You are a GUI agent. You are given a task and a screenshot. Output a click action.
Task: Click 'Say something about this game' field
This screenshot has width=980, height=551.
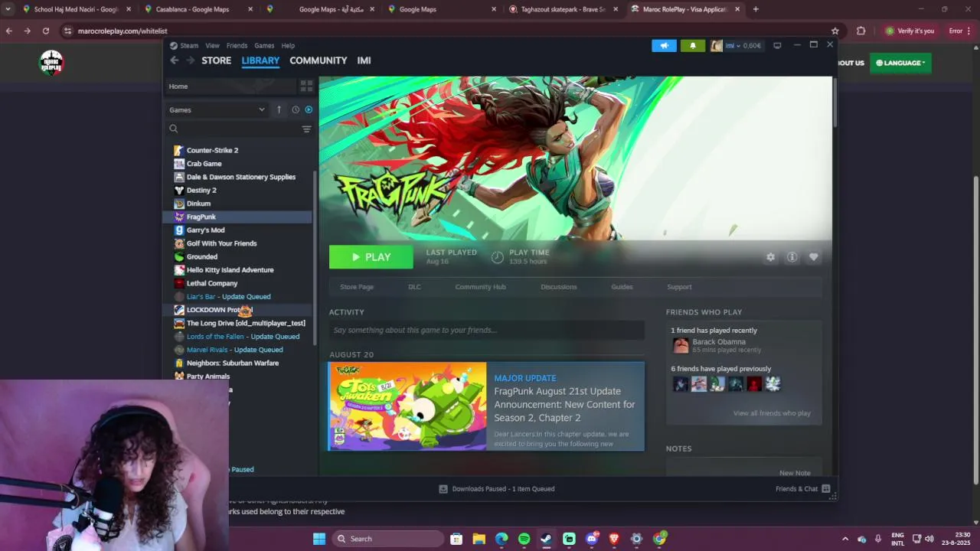(487, 330)
